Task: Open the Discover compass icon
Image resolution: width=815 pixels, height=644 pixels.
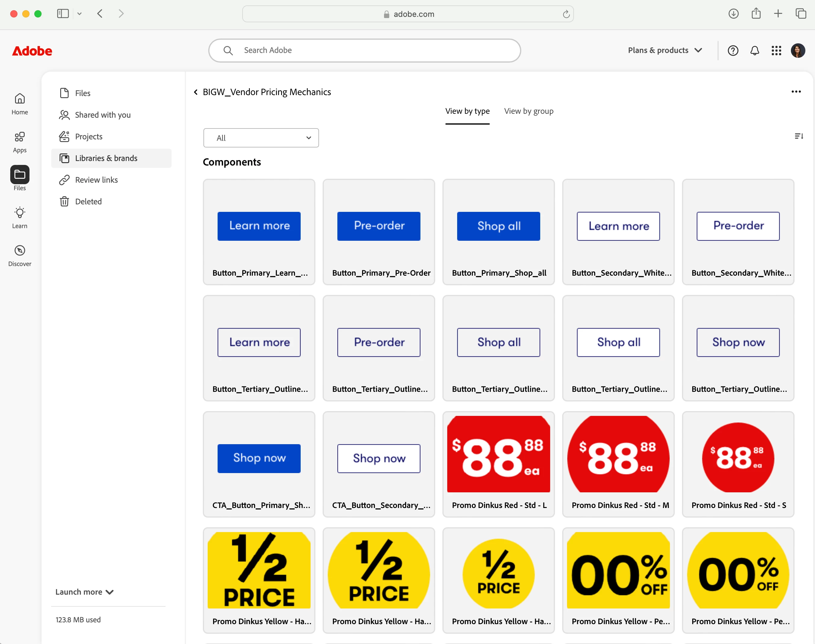Action: click(x=20, y=255)
